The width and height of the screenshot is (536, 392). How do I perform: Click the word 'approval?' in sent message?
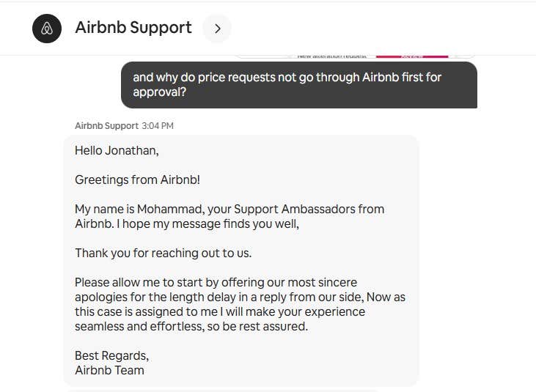[159, 92]
